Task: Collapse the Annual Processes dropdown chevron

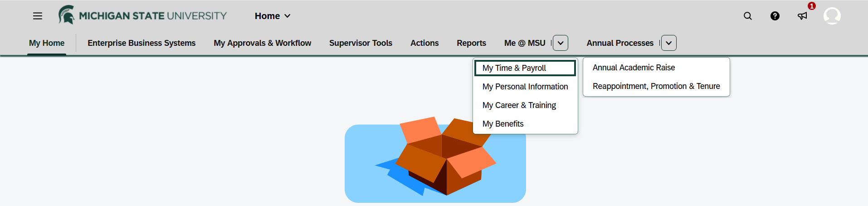Action: coord(669,43)
